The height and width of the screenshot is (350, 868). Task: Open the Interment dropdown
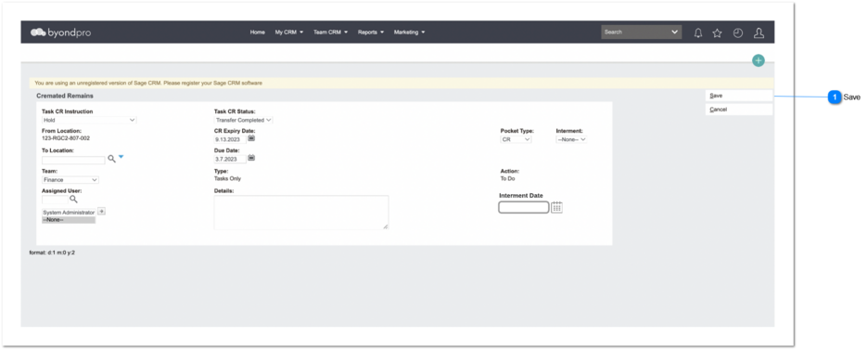[x=571, y=139]
